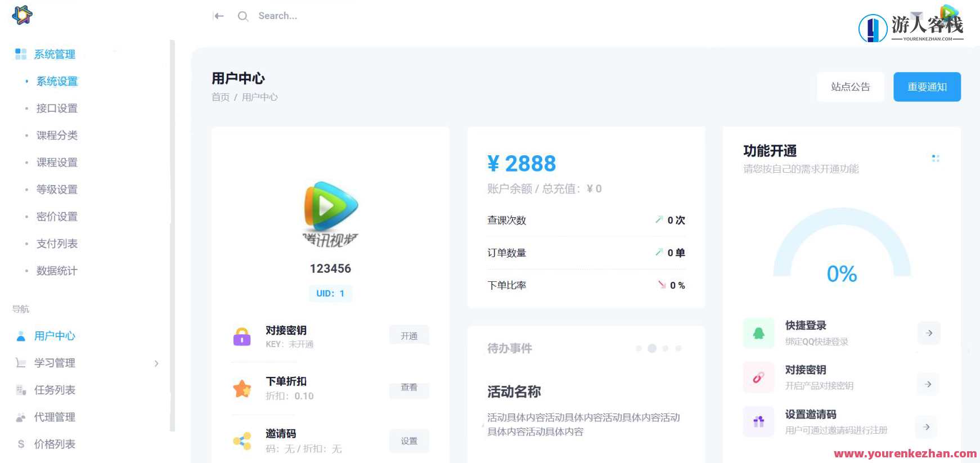This screenshot has height=463, width=980.
Task: Expand the 系统管理 menu
Action: click(x=55, y=54)
